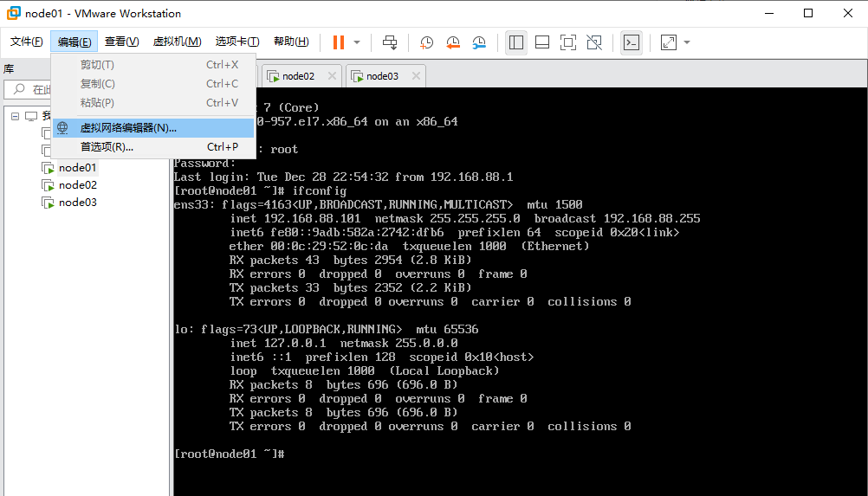This screenshot has height=496, width=868.
Task: Click the node02 tab VM icon
Action: coord(273,76)
